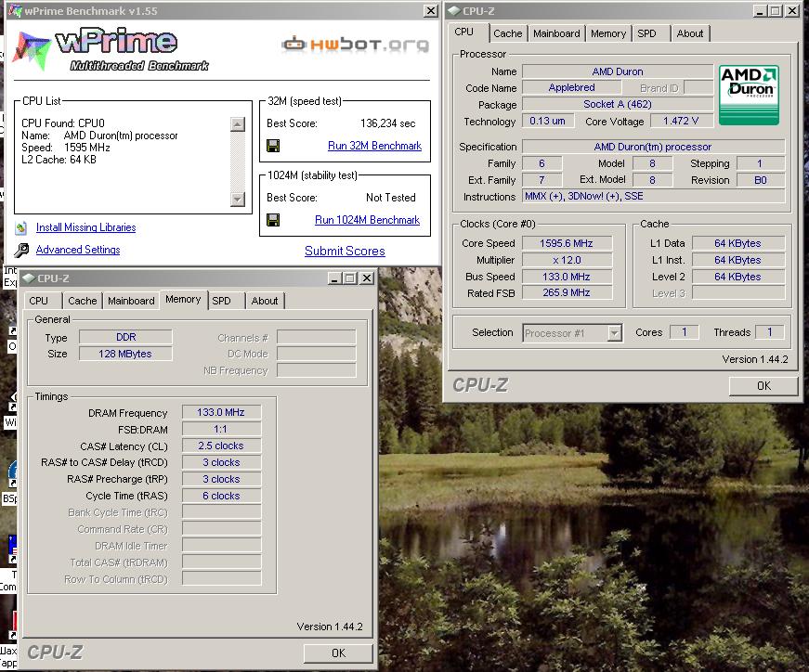
Task: Close the wPrime Benchmark window
Action: (x=431, y=10)
